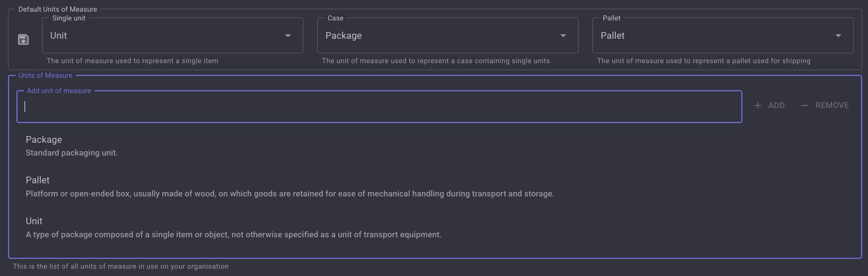Save the default units of measure
The width and height of the screenshot is (868, 276).
coord(23,39)
